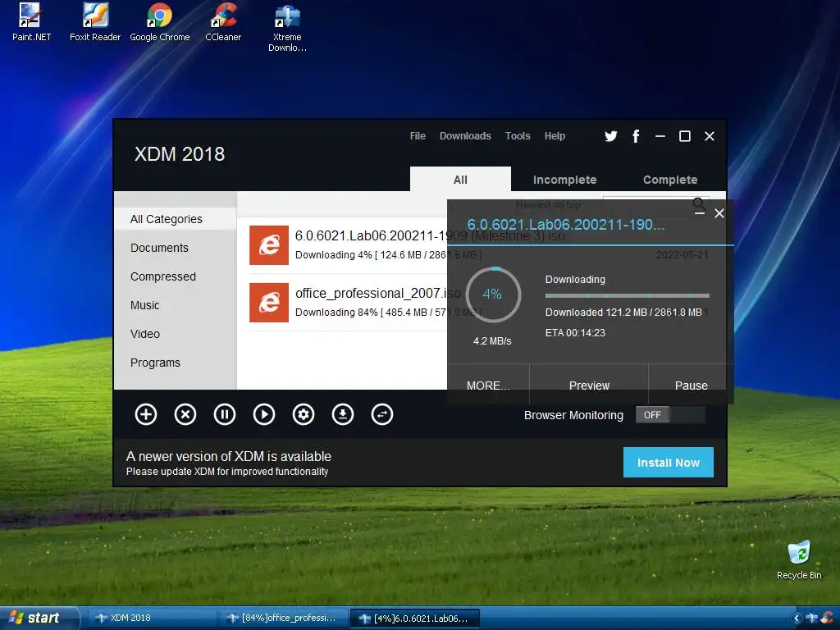This screenshot has width=840, height=630.
Task: Click the CCleaner system tray icon
Action: (x=827, y=619)
